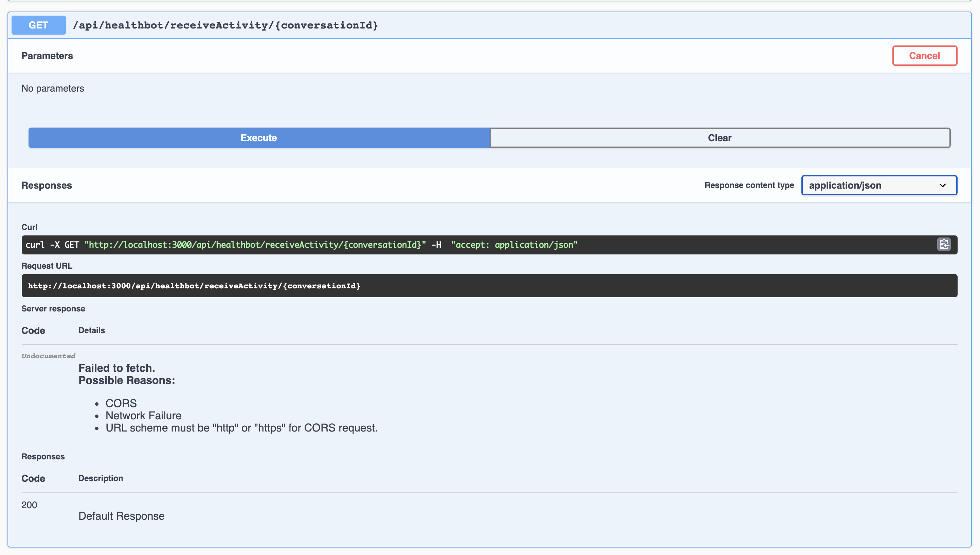Click the curl command code block
Screen dimensions: 980x555
pyautogui.click(x=301, y=245)
